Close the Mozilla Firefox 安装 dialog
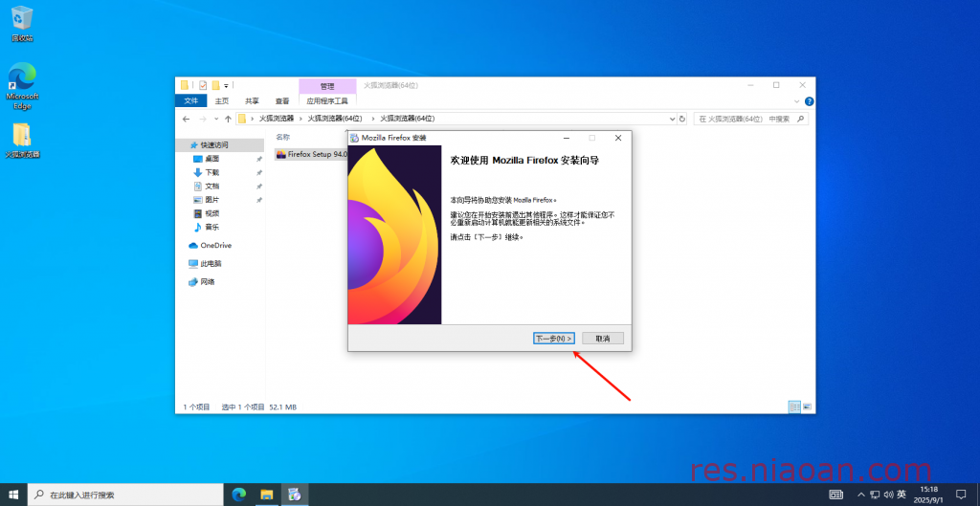The height and width of the screenshot is (506, 980). tap(618, 138)
